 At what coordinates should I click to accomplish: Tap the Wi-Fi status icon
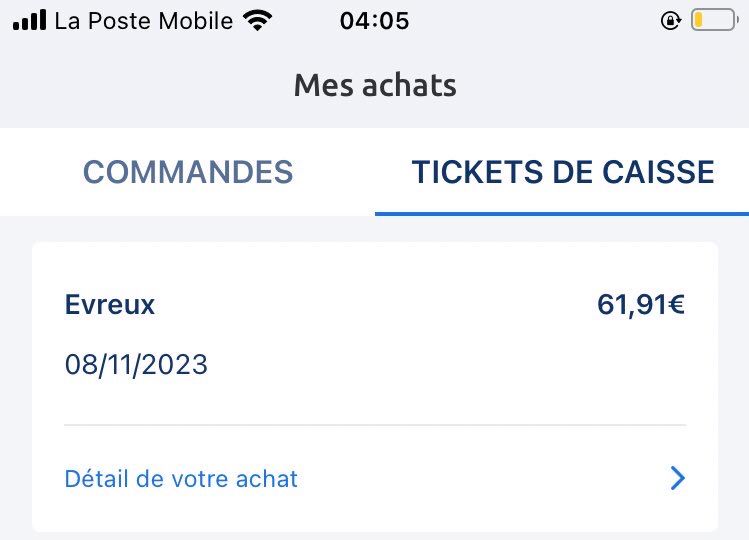tap(258, 20)
